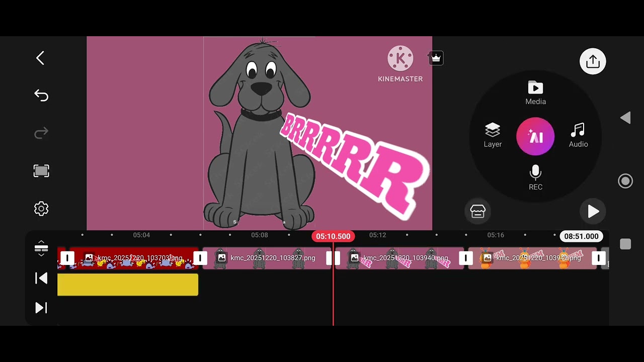644x362 pixels.
Task: Play the project preview
Action: point(593,212)
